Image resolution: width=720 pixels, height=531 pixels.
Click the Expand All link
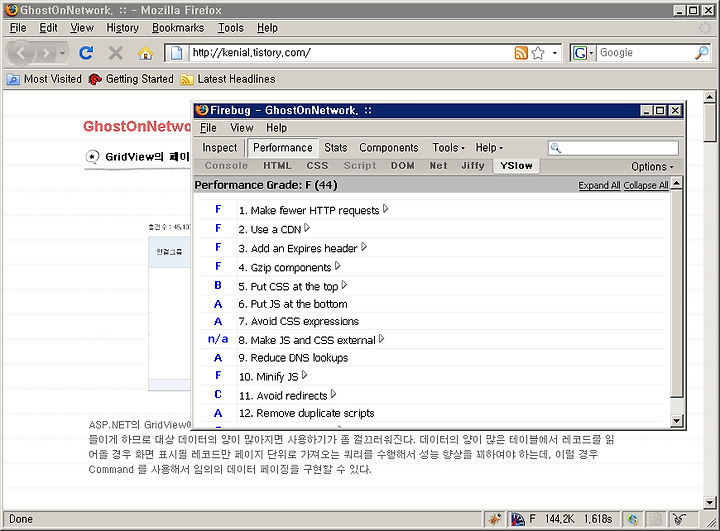pos(599,185)
